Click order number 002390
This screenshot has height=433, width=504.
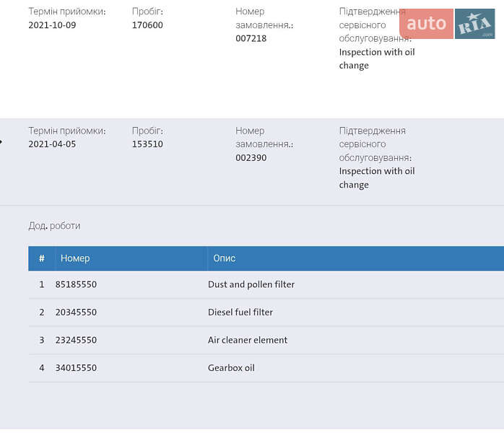(x=251, y=158)
